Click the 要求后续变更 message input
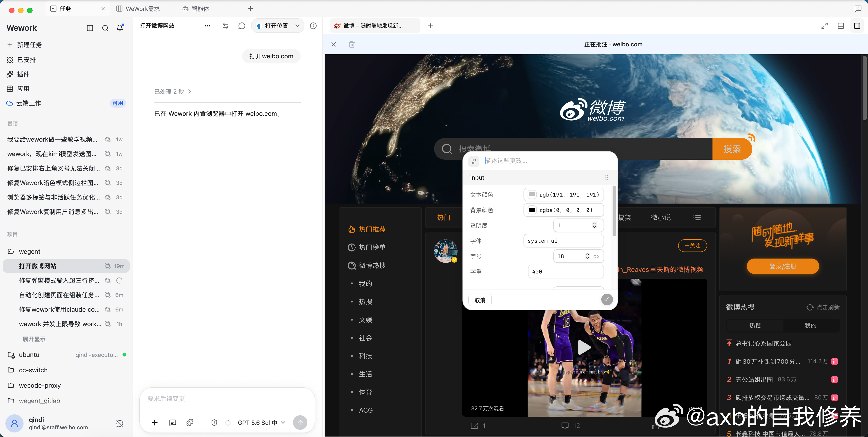Screen dimensions: 868x437 point(227,399)
